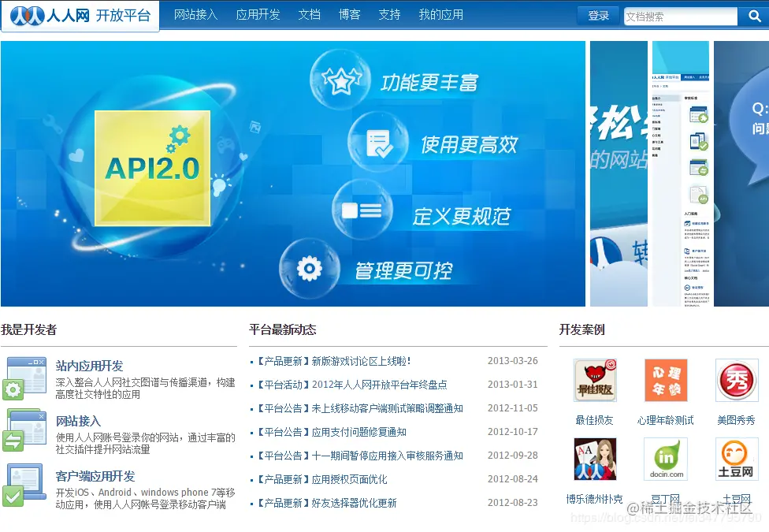Click the star bubble icon beside 功能更丰富
This screenshot has height=532, width=769.
tap(340, 80)
